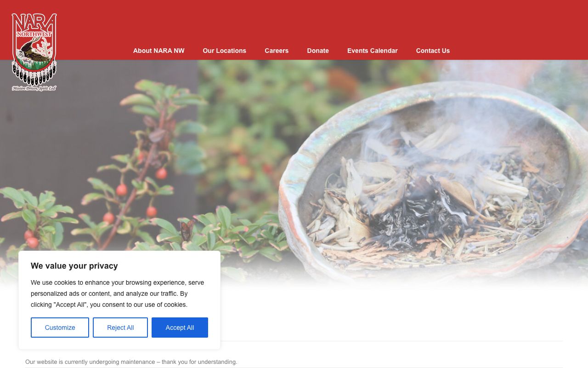Accept all cookies

[180, 328]
